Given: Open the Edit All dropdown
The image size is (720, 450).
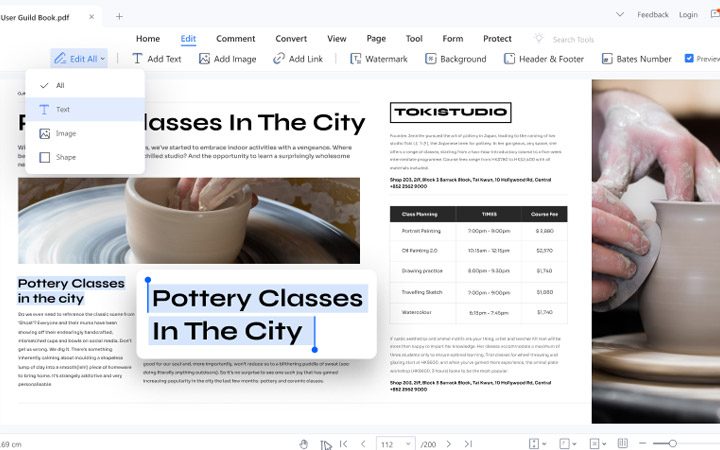Looking at the screenshot, I should (x=79, y=59).
